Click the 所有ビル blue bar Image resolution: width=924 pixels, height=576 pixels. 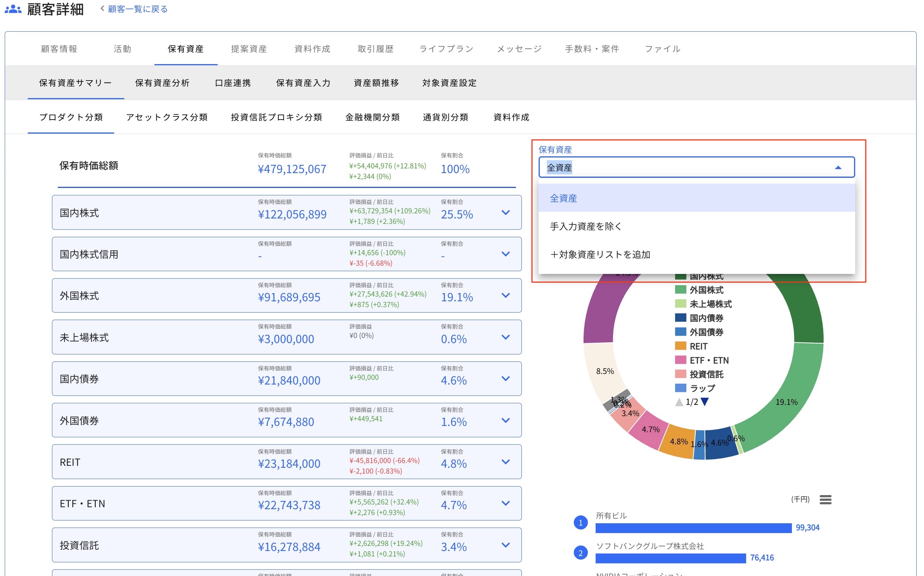click(693, 528)
